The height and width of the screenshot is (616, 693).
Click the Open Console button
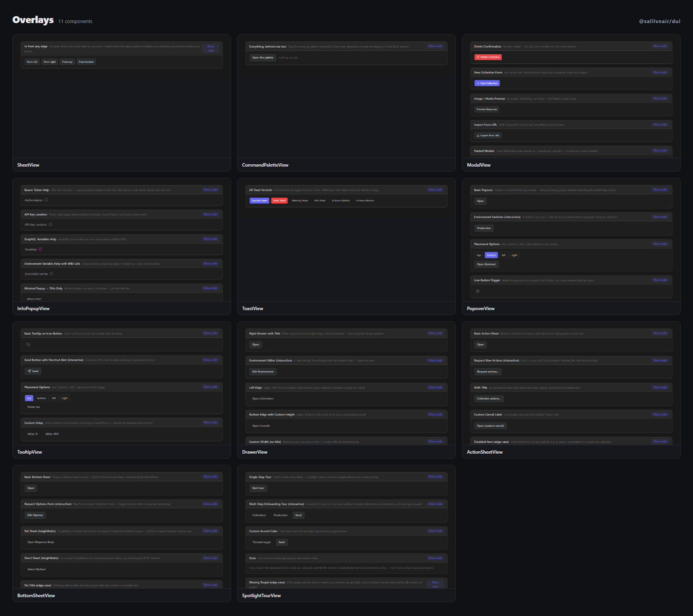(x=261, y=426)
